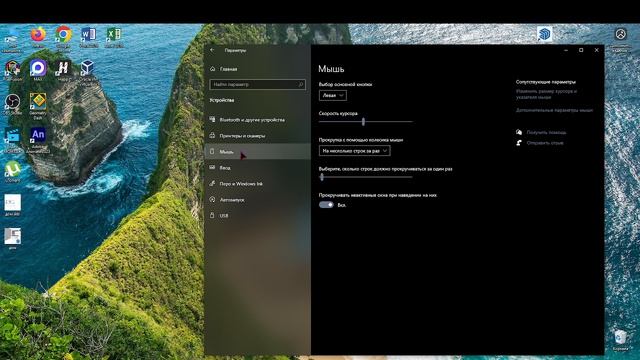The width and height of the screenshot is (640, 360).
Task: Open the Ввод sidebar section
Action: coord(257,168)
